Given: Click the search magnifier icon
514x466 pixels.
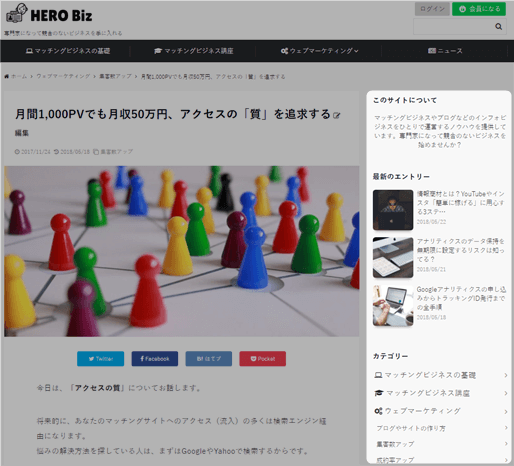Looking at the screenshot, I should (498, 26).
